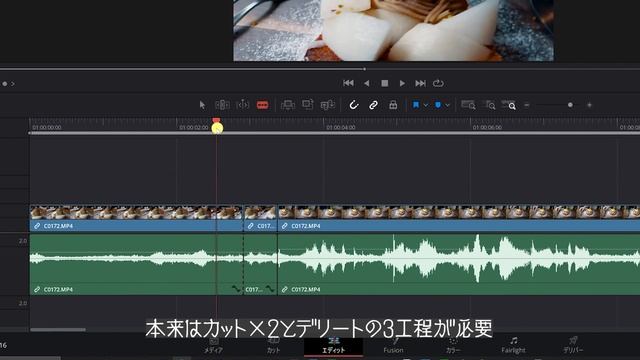Toggle the magnet Snapping button
Image resolution: width=640 pixels, height=360 pixels.
[353, 105]
